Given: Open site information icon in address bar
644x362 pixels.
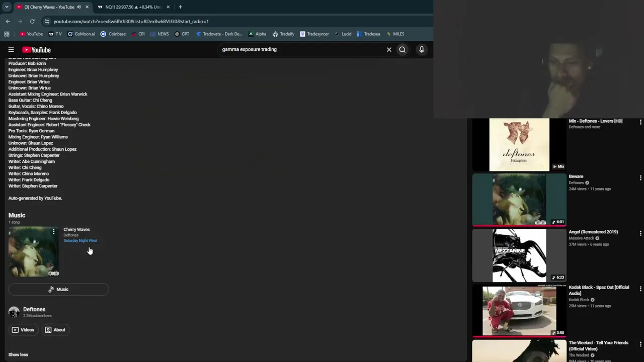Looking at the screenshot, I should click(x=47, y=22).
